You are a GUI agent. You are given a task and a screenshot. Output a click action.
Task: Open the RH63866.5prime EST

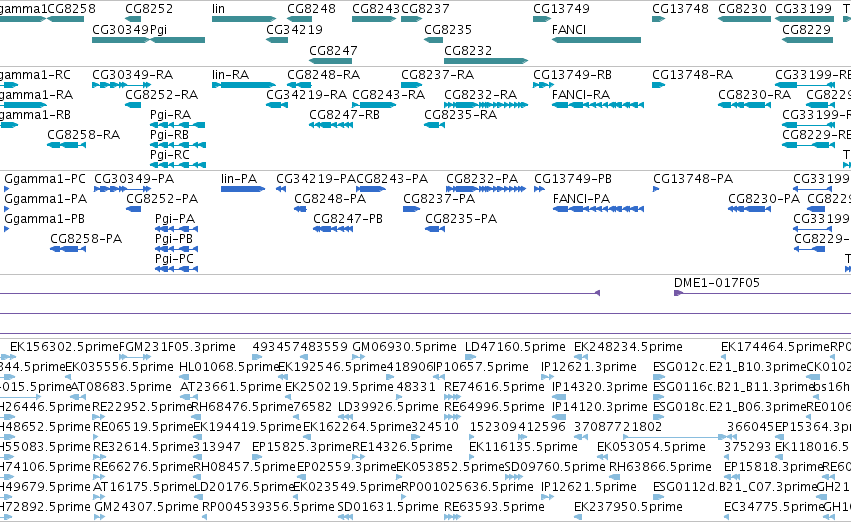[614, 477]
